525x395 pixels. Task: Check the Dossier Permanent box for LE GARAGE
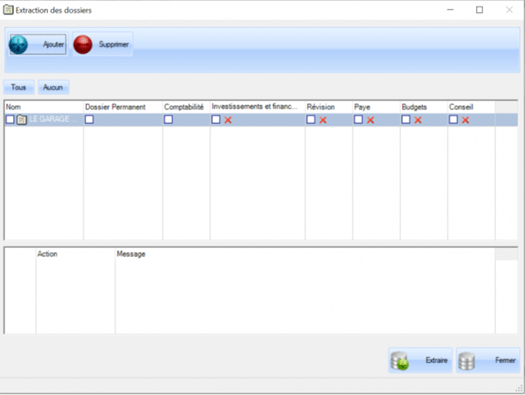point(89,119)
